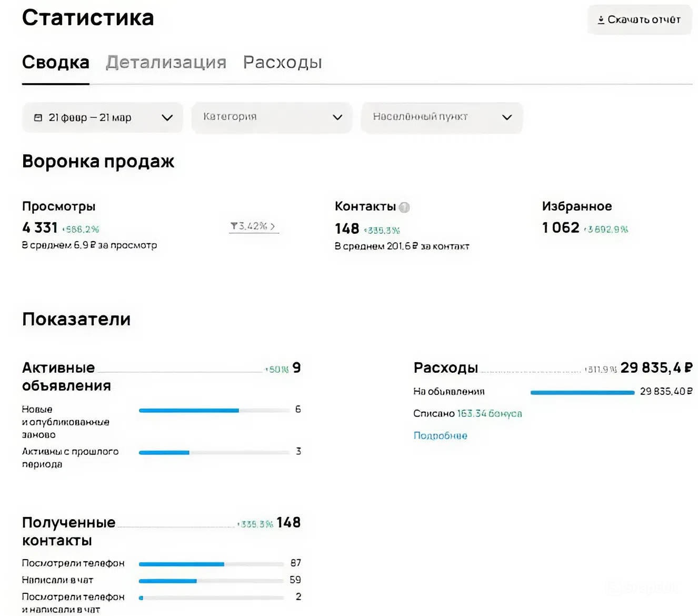Screen dimensions: 698x616
Task: Click the info icon next to Контакты
Action: pos(404,207)
